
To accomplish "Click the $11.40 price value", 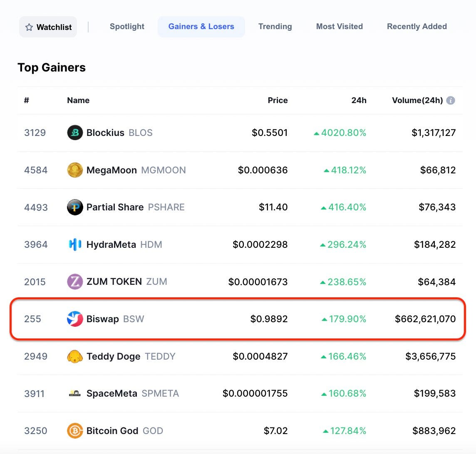I will click(273, 207).
